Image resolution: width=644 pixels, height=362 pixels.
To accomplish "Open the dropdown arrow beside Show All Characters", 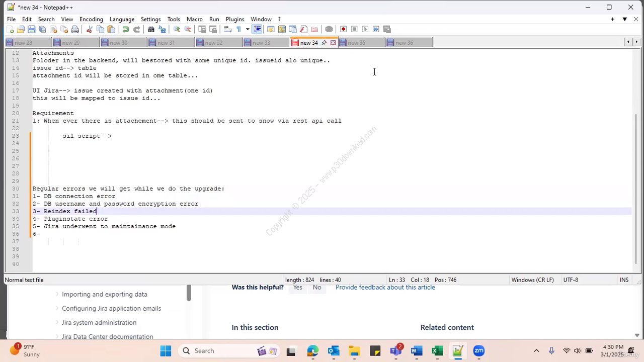I will point(248,29).
